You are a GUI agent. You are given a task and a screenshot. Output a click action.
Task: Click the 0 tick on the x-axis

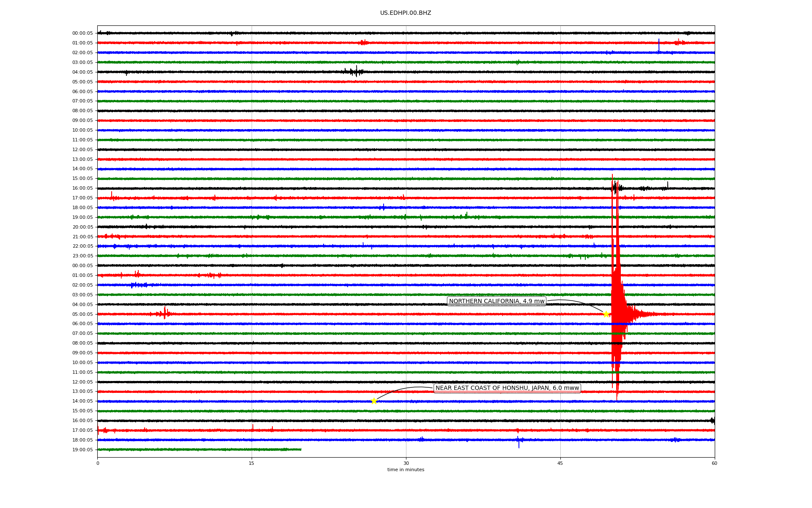click(98, 463)
